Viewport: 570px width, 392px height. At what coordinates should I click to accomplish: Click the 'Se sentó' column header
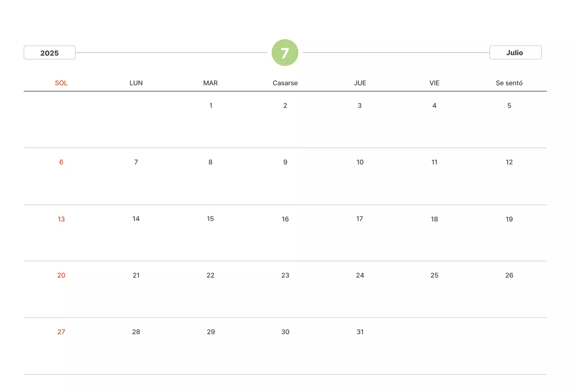click(x=509, y=83)
